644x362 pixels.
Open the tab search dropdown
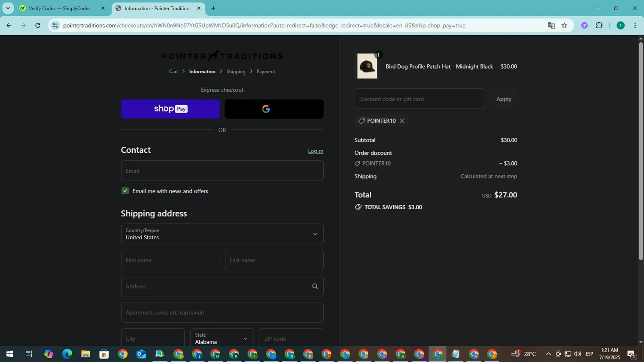8,8
